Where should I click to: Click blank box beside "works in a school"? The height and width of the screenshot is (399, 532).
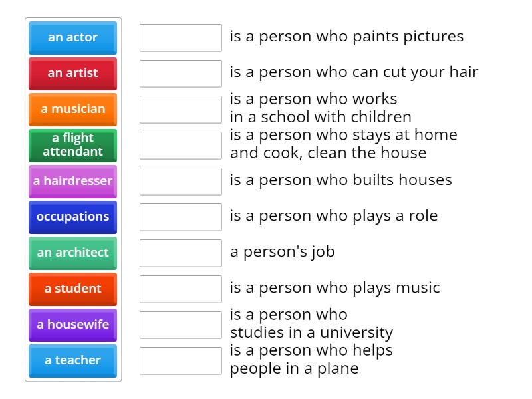point(180,110)
